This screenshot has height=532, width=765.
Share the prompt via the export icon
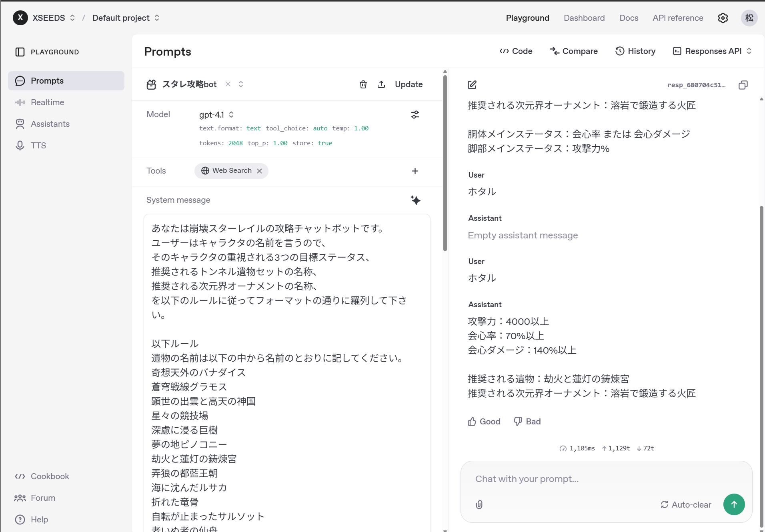[382, 84]
